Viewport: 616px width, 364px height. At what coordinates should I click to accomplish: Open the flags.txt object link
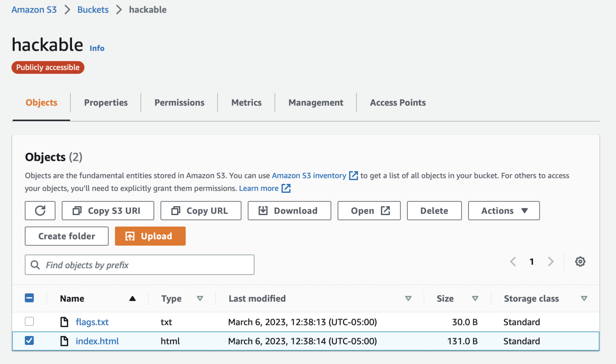pyautogui.click(x=92, y=322)
